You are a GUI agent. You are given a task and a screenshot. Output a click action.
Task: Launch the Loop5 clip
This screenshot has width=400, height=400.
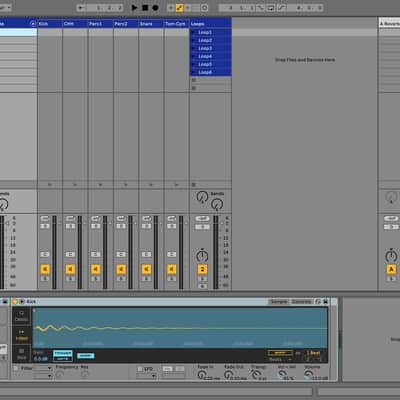pyautogui.click(x=194, y=64)
